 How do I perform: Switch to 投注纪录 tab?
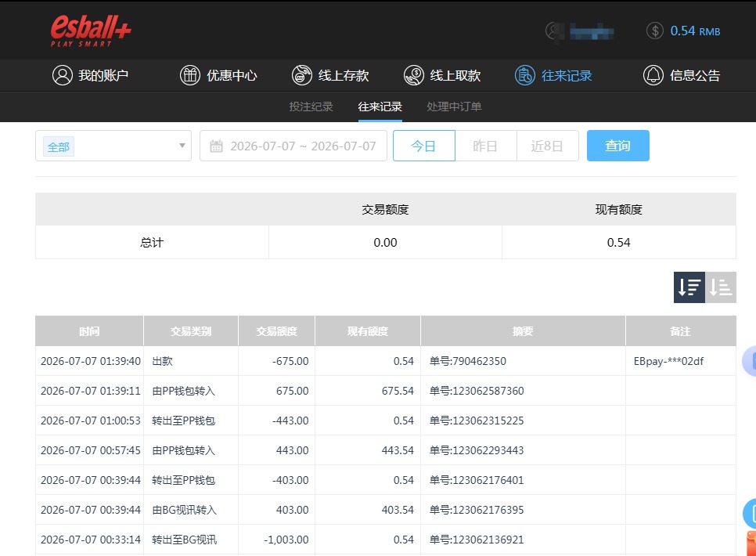click(311, 107)
